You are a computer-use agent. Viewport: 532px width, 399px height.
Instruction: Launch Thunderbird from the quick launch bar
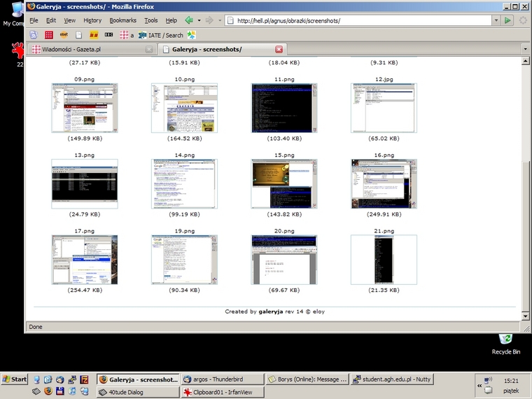60,379
